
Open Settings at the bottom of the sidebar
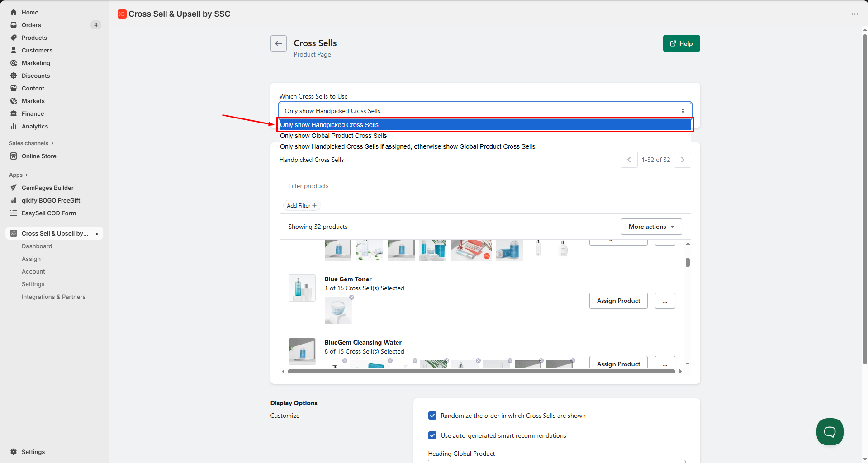[x=33, y=452]
